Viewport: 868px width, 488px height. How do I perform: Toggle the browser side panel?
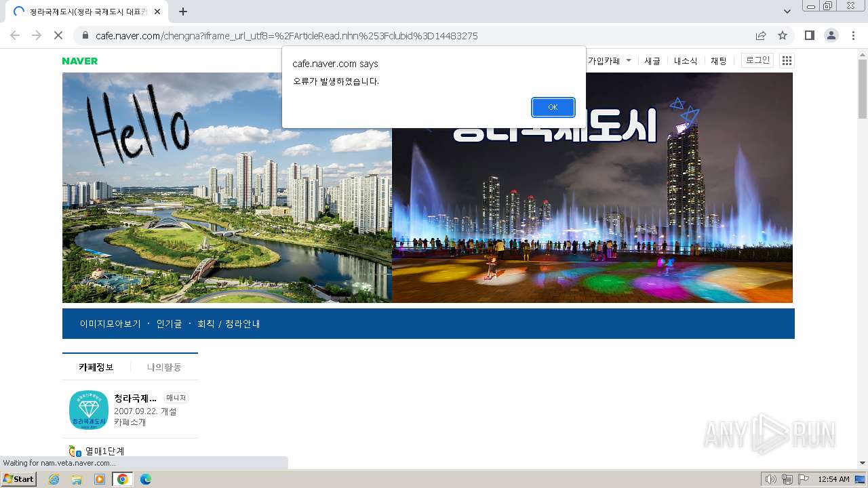tap(809, 35)
